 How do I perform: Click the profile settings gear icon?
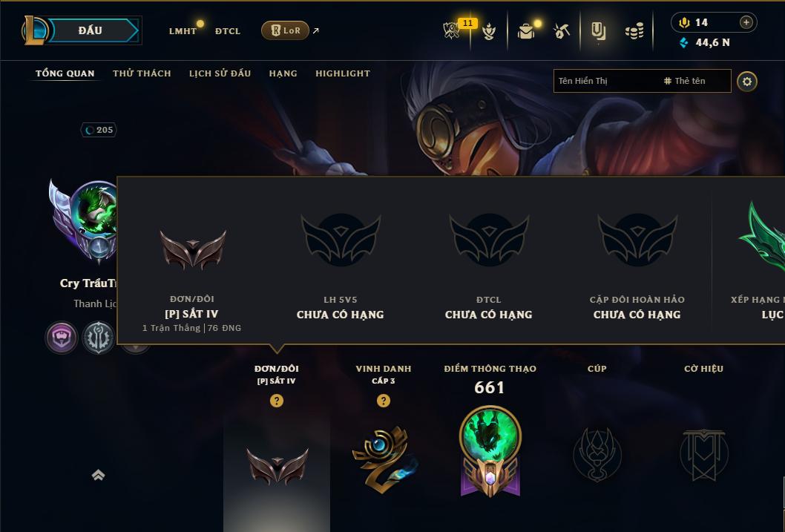pyautogui.click(x=747, y=82)
